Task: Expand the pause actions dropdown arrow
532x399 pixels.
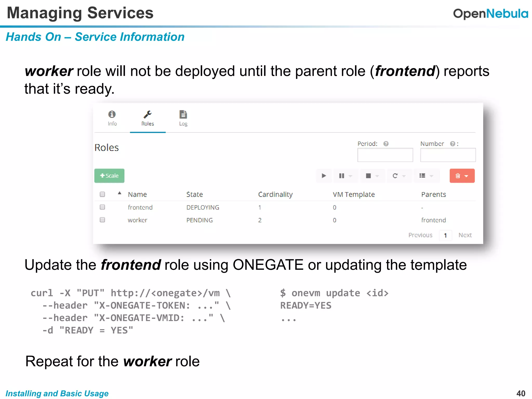Action: click(350, 176)
